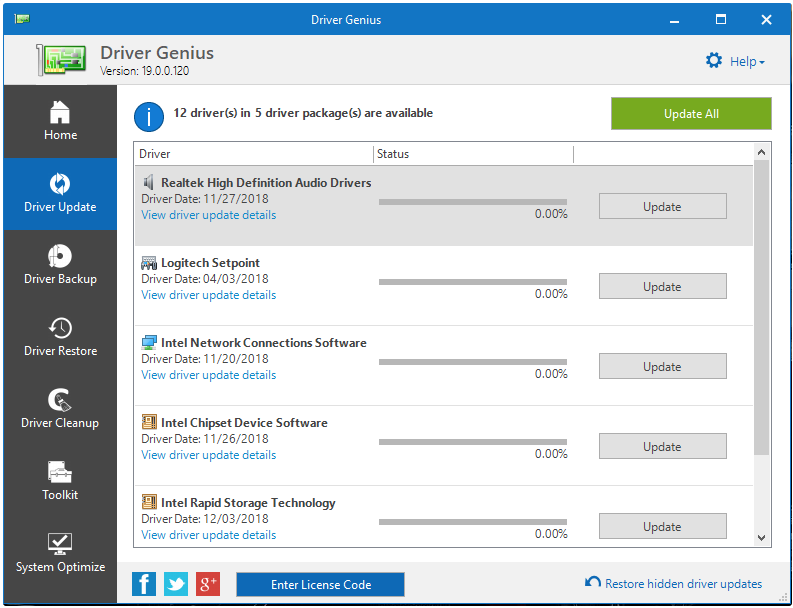Click the blue info icon

click(x=149, y=117)
